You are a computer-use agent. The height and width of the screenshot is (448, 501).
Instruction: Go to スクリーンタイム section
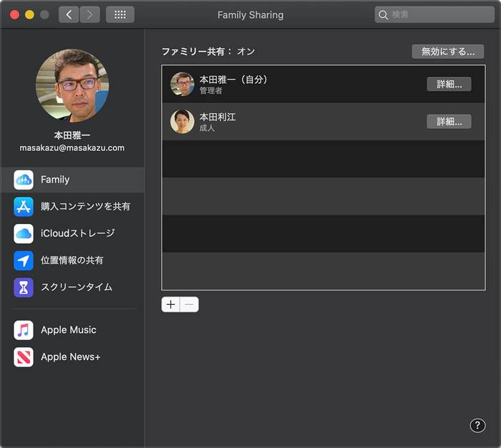pyautogui.click(x=77, y=287)
